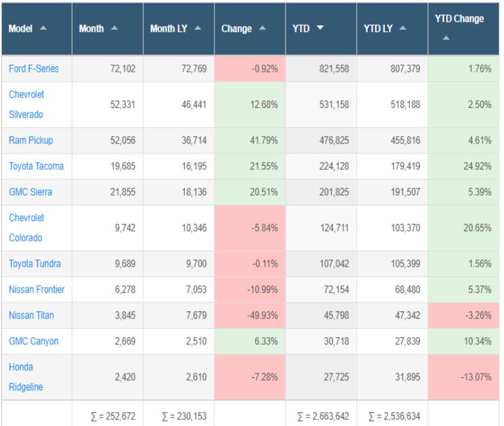The image size is (504, 426).
Task: Click the 41.79% Ram change cell
Action: 250,141
